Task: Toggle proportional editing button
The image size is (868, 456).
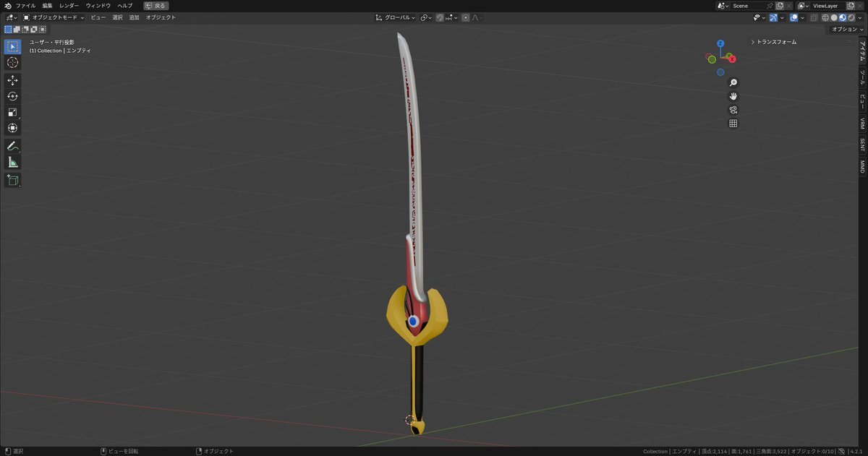Action: click(x=465, y=17)
